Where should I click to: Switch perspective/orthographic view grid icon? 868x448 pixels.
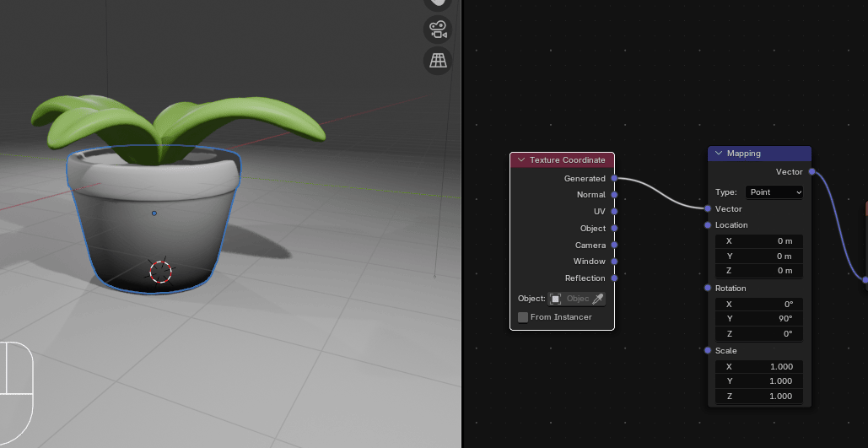click(x=438, y=61)
